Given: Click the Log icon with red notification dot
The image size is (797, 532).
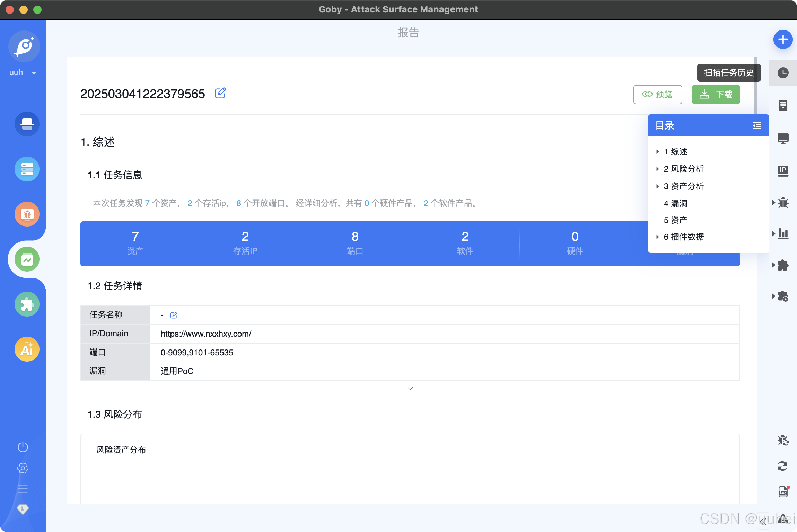Looking at the screenshot, I should [783, 492].
